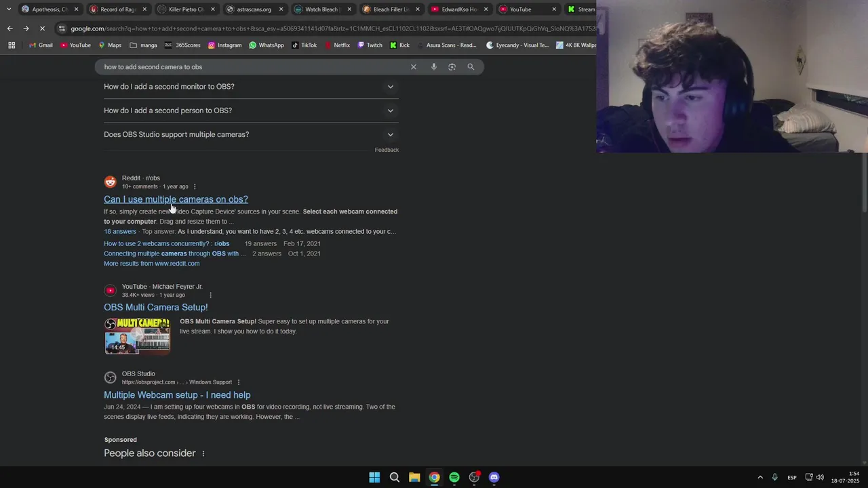868x488 pixels.
Task: Open more options for Reddit result
Action: point(195,186)
